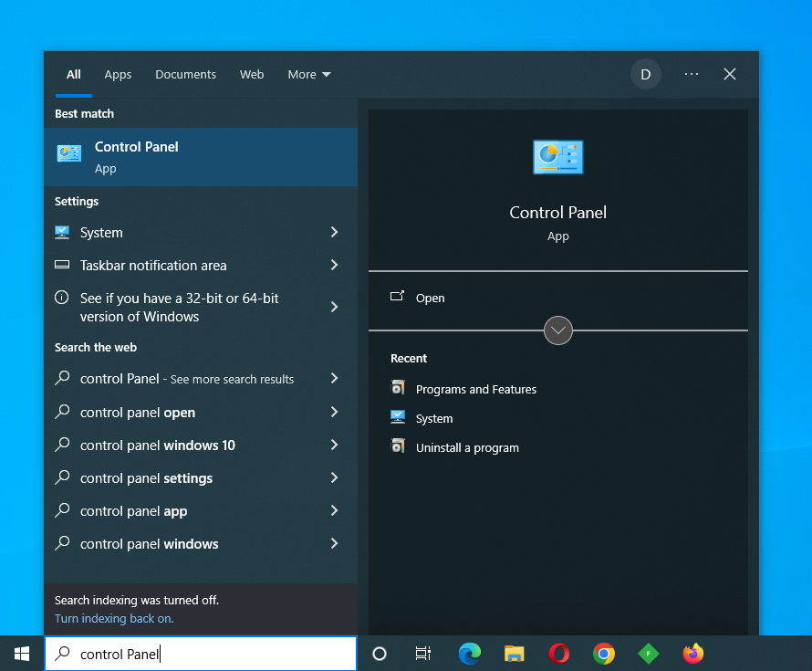812x671 pixels.
Task: Select the 'control panel app' suggestion
Action: [x=133, y=511]
